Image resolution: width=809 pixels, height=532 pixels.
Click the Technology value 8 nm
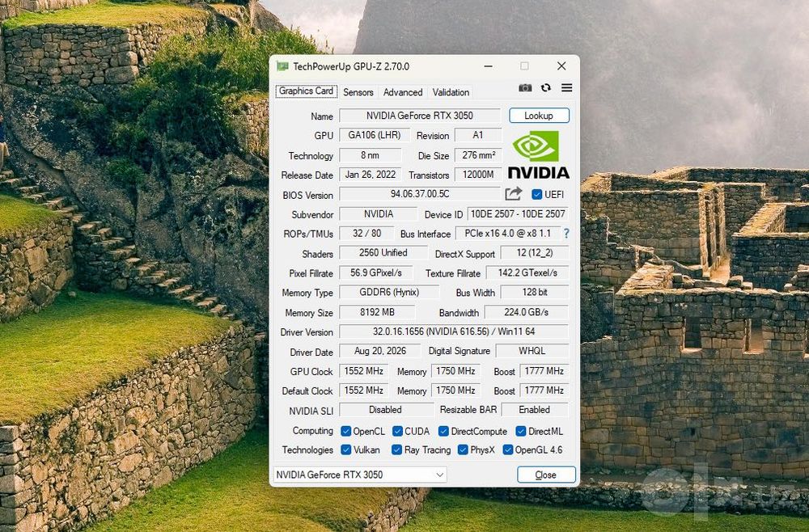click(x=370, y=155)
